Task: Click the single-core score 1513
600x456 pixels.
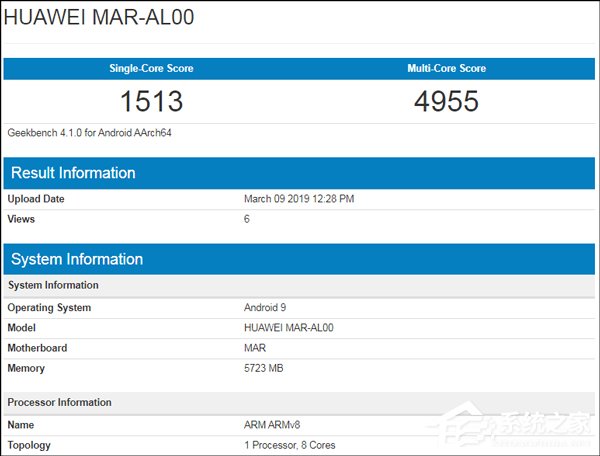Action: click(151, 101)
